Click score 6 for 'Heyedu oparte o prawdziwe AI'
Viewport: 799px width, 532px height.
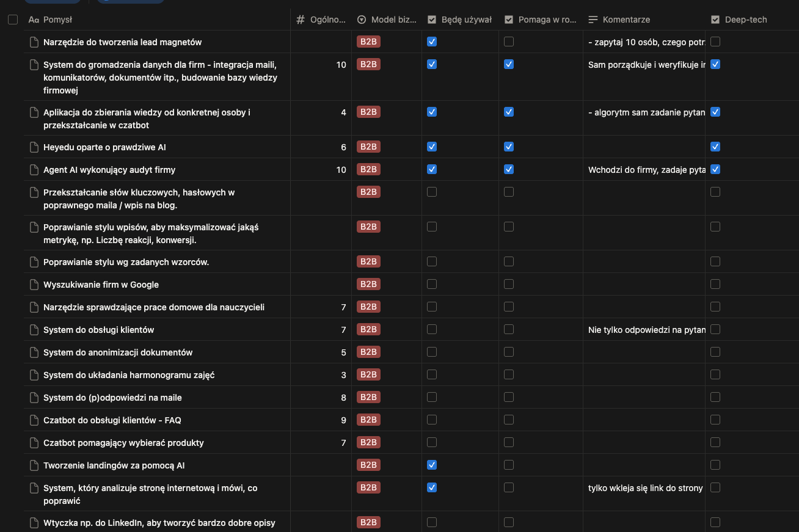(343, 147)
